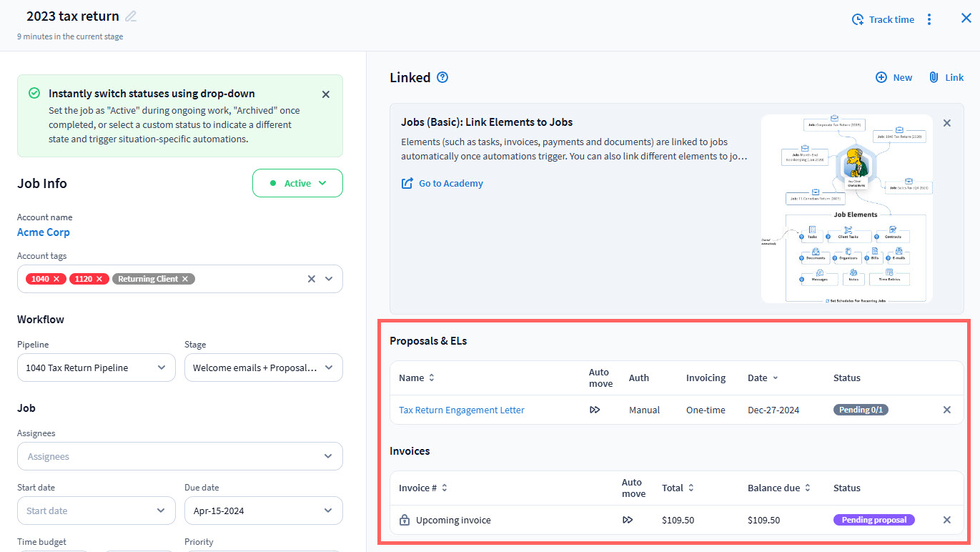Open the Stage dropdown
Image resolution: width=980 pixels, height=552 pixels.
[x=263, y=368]
